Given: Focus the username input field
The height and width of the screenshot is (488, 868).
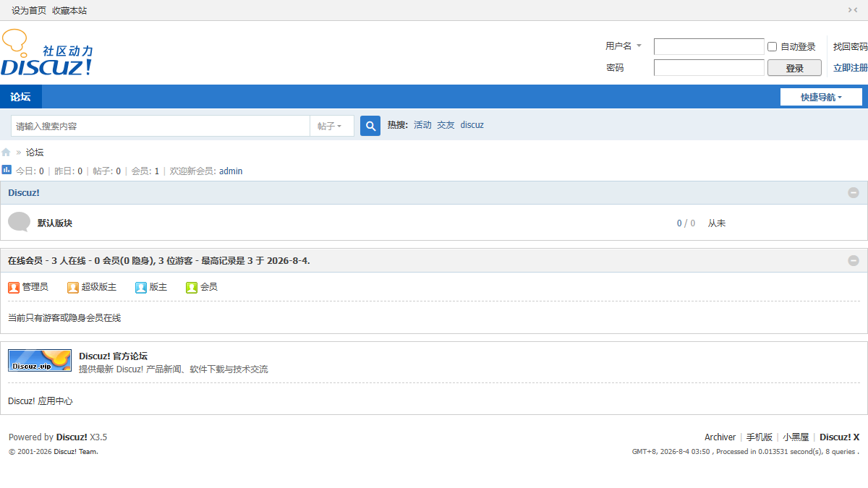Looking at the screenshot, I should (x=709, y=46).
